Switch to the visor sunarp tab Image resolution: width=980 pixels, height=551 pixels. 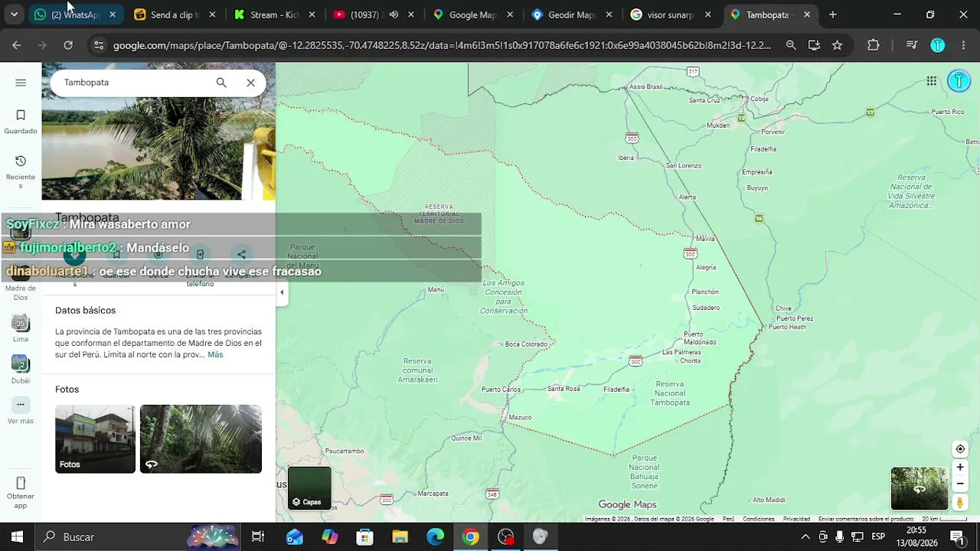[x=671, y=15]
